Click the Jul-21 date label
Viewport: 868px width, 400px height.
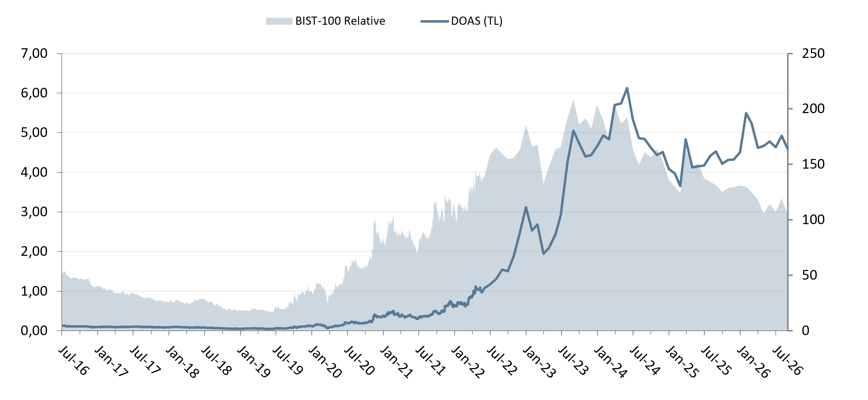pos(431,360)
